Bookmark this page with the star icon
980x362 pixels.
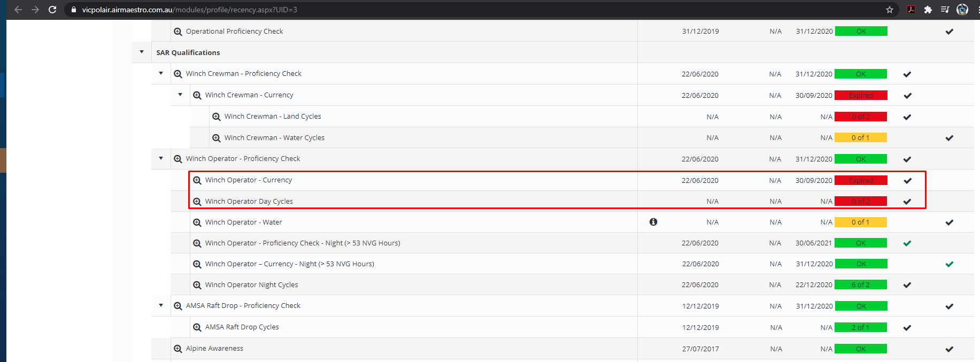[x=890, y=10]
